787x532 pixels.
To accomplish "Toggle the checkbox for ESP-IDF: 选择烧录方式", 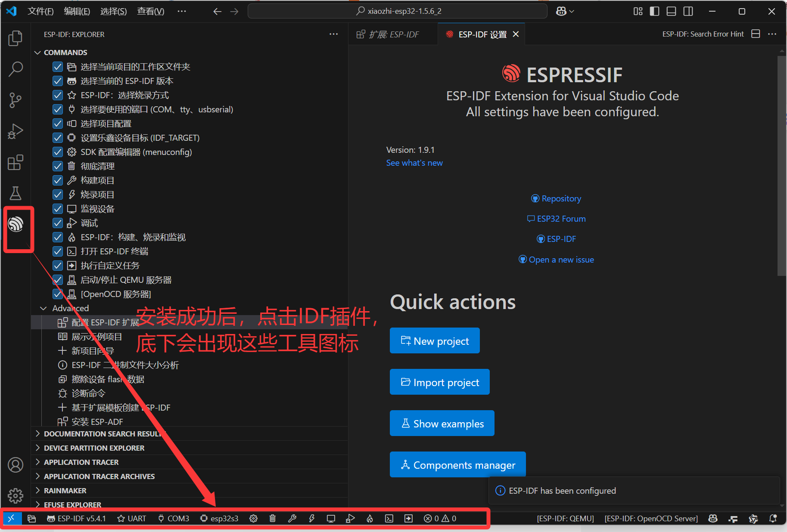I will tap(58, 95).
